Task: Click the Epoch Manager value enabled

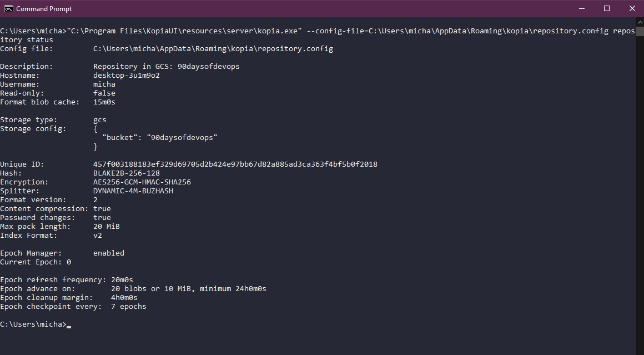Action: click(x=108, y=253)
